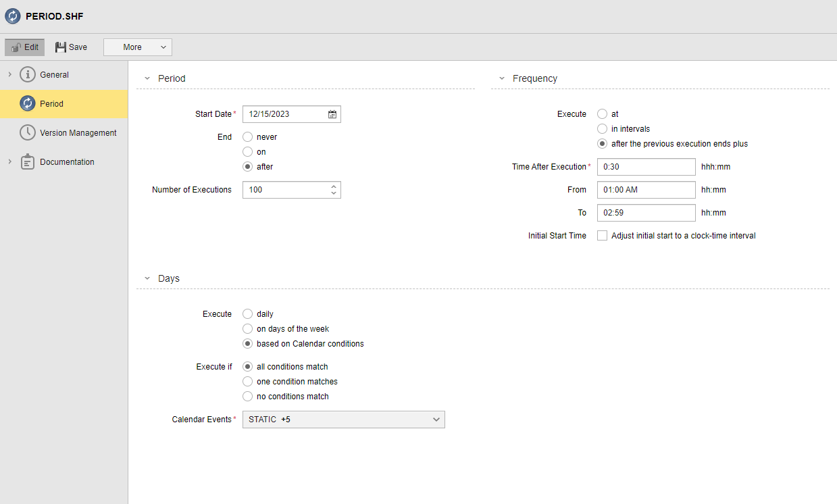Click the Edit button

click(24, 47)
